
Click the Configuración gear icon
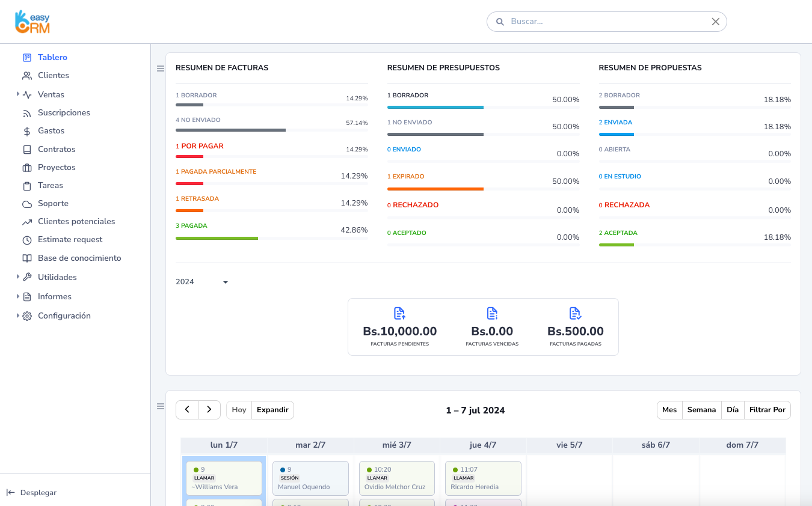point(27,316)
